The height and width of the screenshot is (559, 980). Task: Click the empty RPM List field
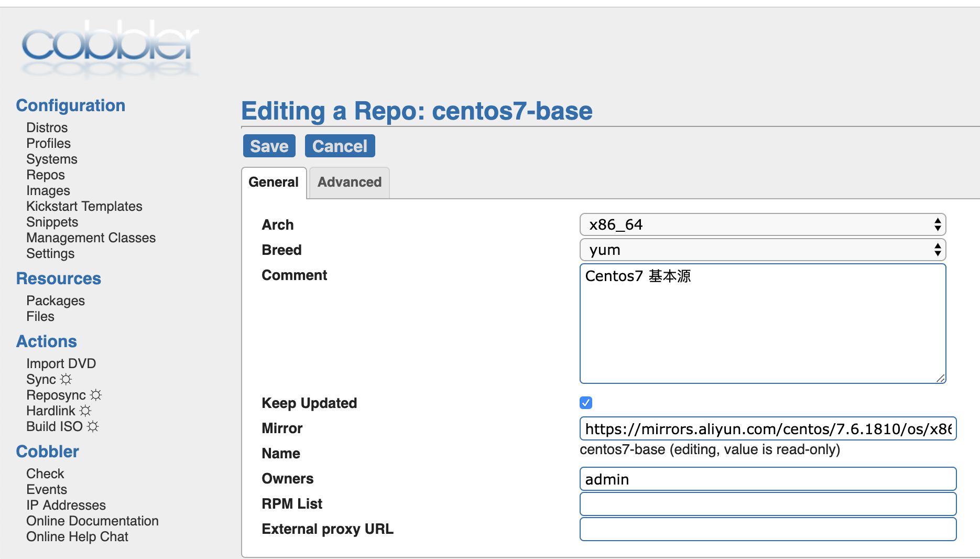tap(768, 504)
